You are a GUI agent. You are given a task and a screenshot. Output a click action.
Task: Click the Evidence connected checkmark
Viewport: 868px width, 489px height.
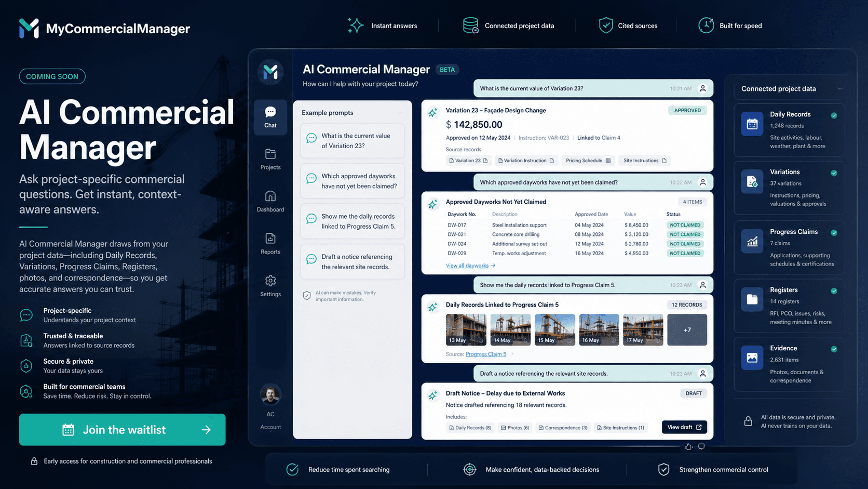tap(834, 349)
